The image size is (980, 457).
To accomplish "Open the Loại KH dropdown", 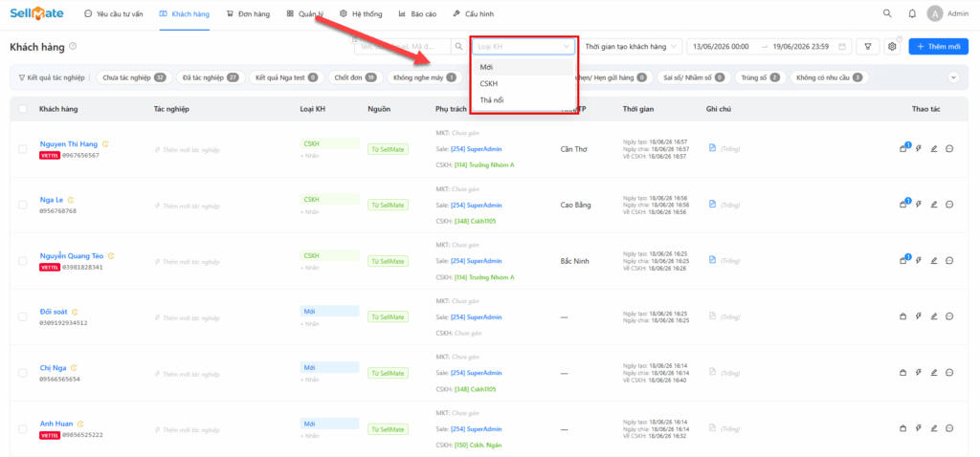I will click(523, 46).
